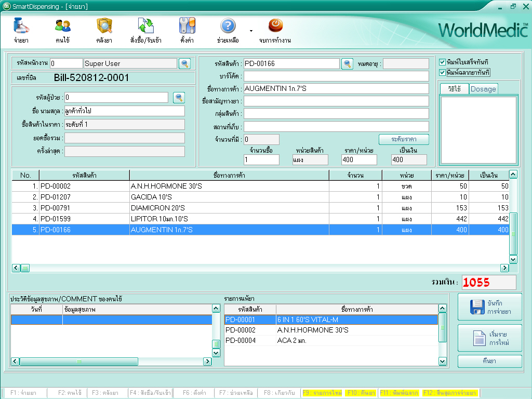The image size is (532, 399).
Task: Click the คืนยา button
Action: point(489,361)
